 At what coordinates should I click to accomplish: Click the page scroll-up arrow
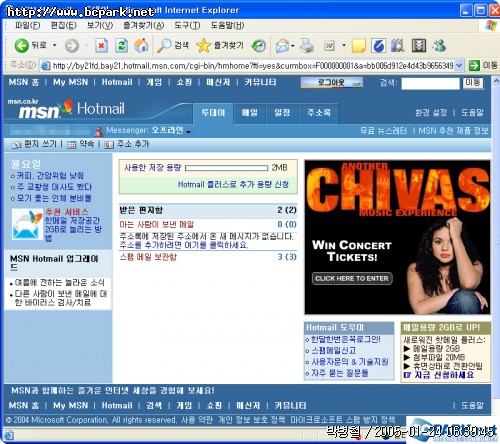pos(496,81)
